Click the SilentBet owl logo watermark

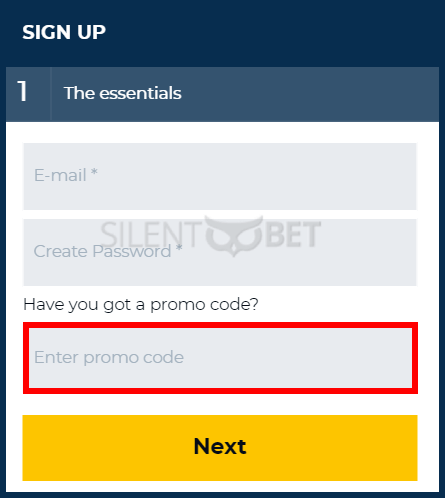click(x=234, y=236)
